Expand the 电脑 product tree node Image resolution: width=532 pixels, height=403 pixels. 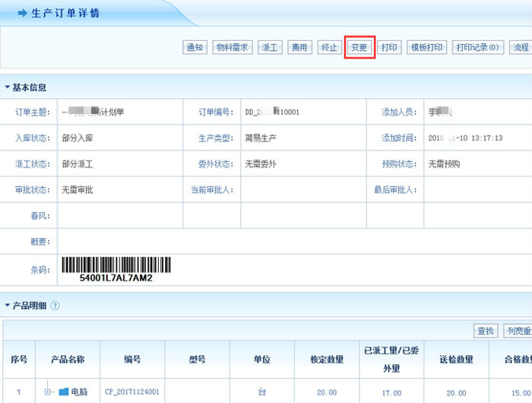48,392
